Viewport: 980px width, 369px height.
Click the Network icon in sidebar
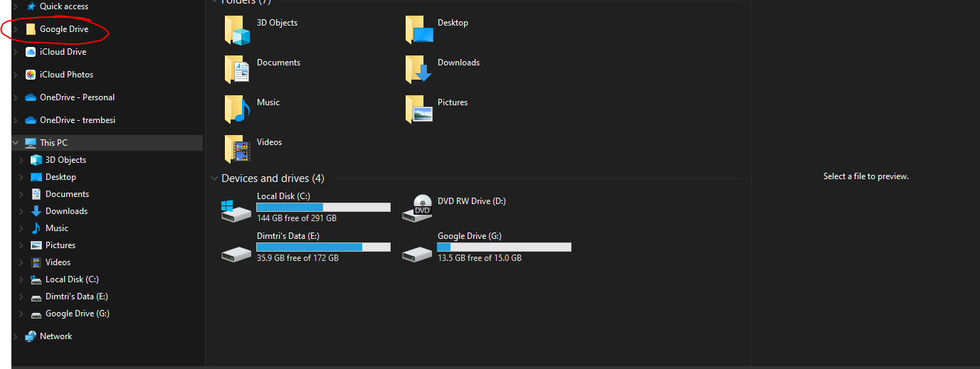click(31, 336)
